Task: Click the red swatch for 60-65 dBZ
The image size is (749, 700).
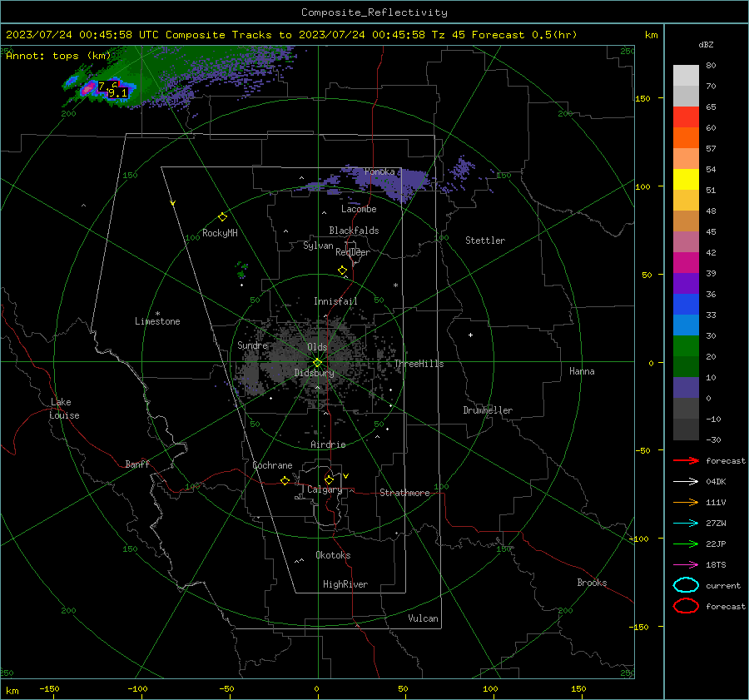Action: tap(686, 117)
